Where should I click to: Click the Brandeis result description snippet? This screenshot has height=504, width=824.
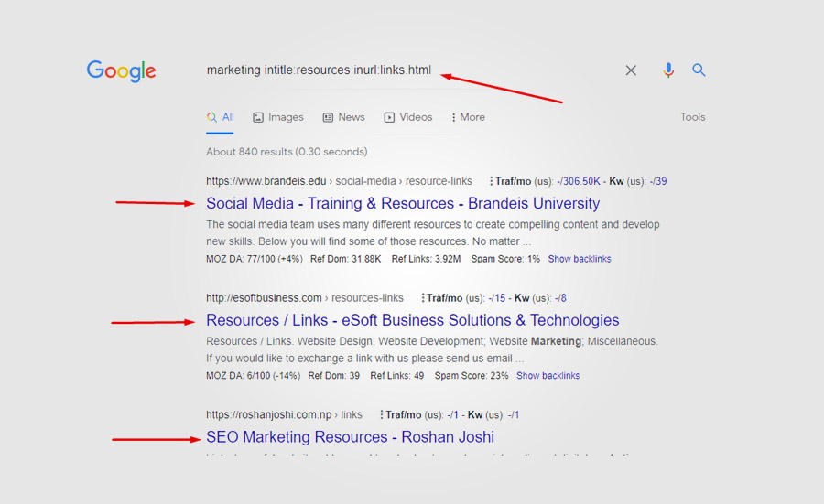[x=432, y=233]
